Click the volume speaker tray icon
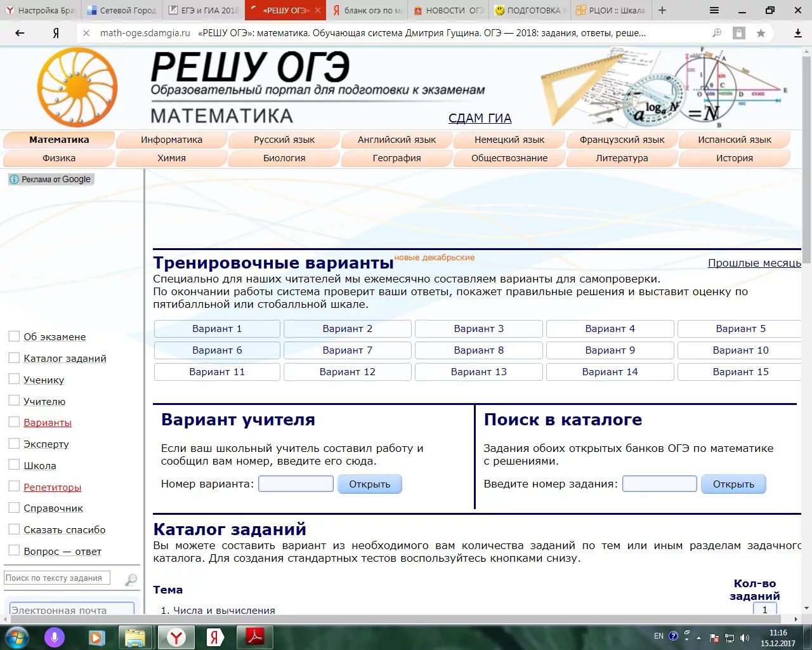The width and height of the screenshot is (812, 650). [x=745, y=638]
